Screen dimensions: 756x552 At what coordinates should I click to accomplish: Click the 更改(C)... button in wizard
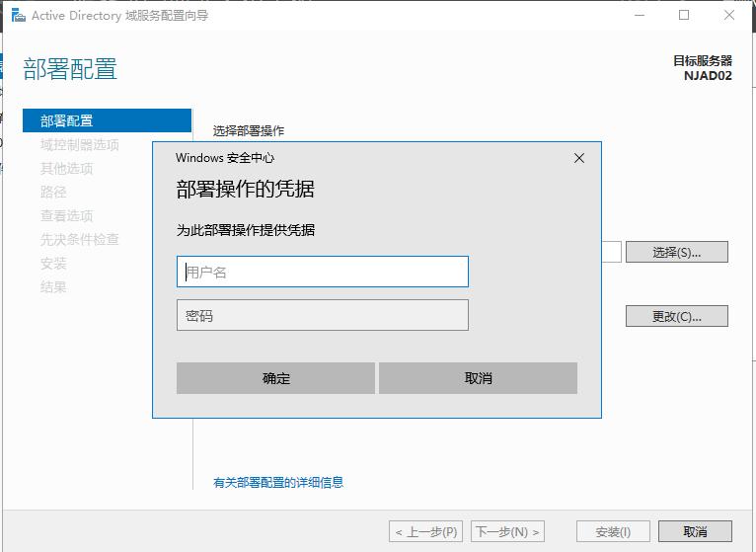676,316
